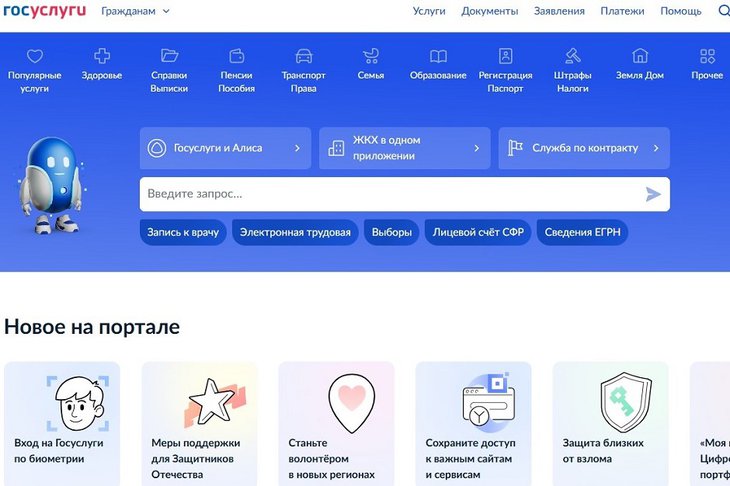The image size is (730, 486).
Task: Open the Служба по контракту banner
Action: [x=584, y=148]
